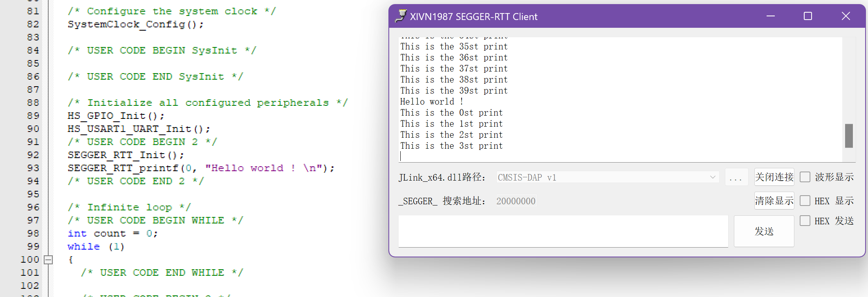The width and height of the screenshot is (868, 297).
Task: Click the 'while (1)' statement in the code
Action: tap(96, 246)
